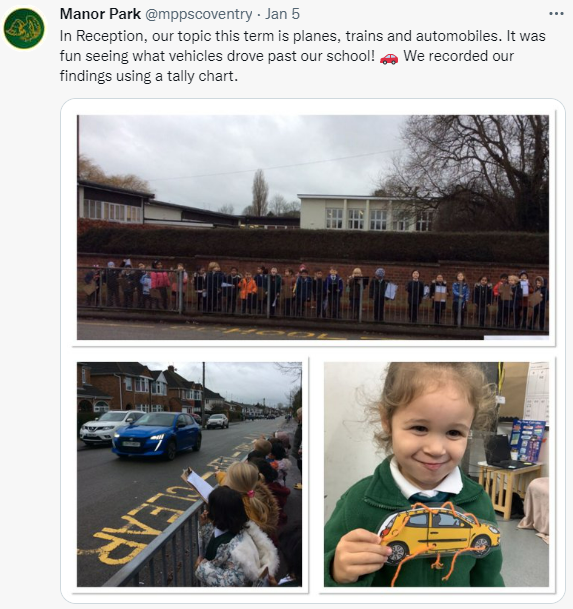Open the Jan 5 timestamp link
Screen dimensions: 573x609
click(282, 14)
